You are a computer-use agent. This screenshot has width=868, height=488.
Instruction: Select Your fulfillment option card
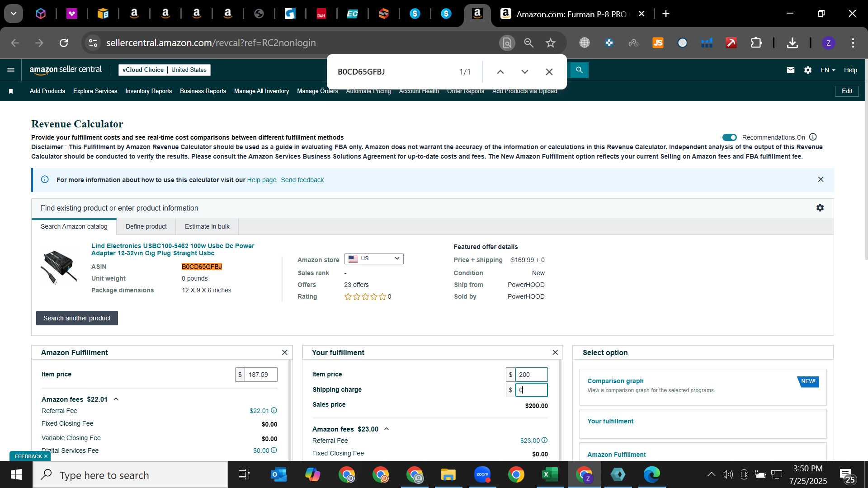(x=703, y=424)
